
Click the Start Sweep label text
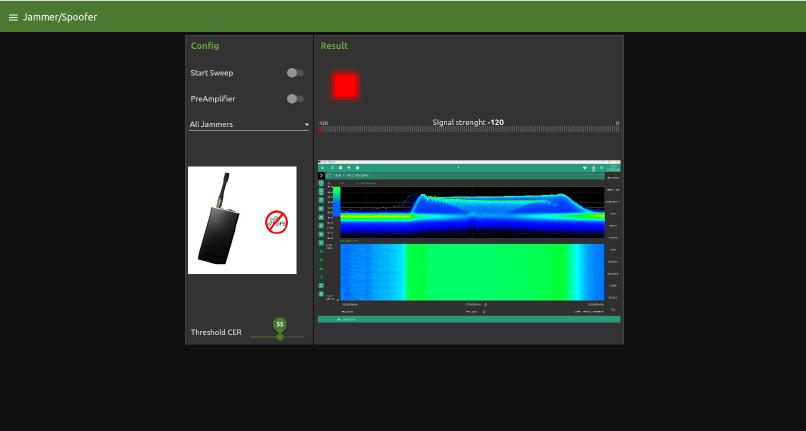212,73
